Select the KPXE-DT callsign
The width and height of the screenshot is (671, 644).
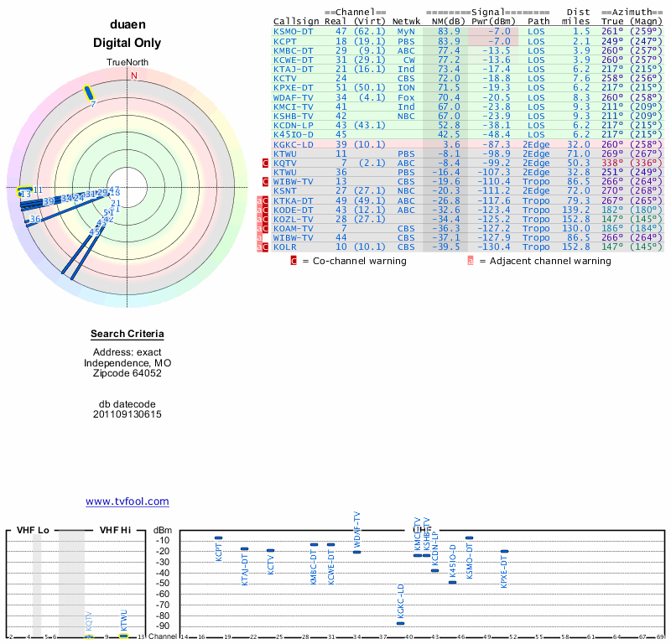pyautogui.click(x=293, y=88)
